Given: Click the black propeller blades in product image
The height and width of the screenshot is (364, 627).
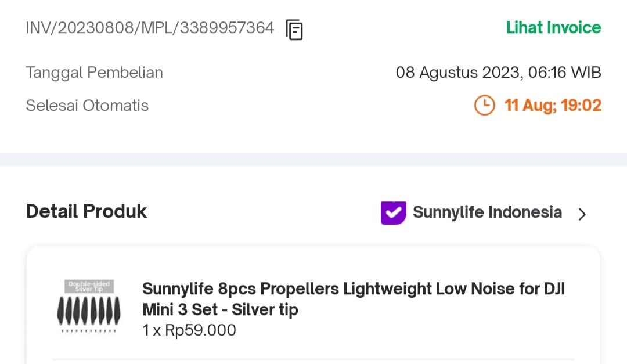Looking at the screenshot, I should [89, 311].
